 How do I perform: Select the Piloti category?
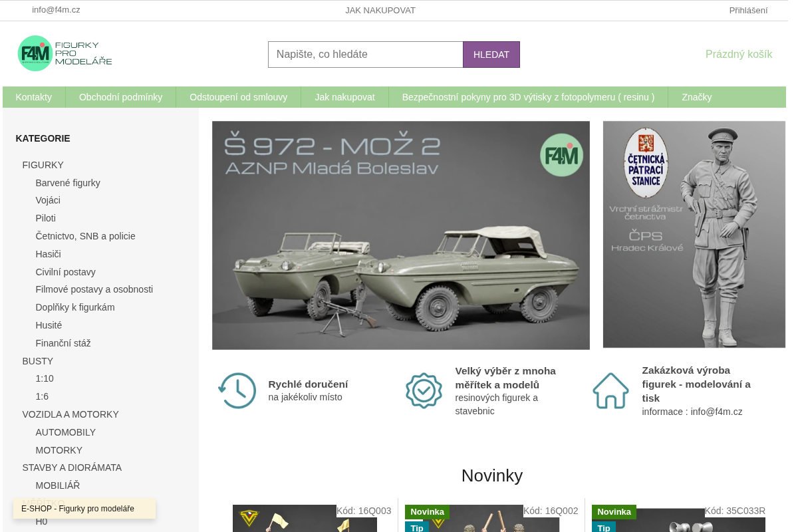46,218
